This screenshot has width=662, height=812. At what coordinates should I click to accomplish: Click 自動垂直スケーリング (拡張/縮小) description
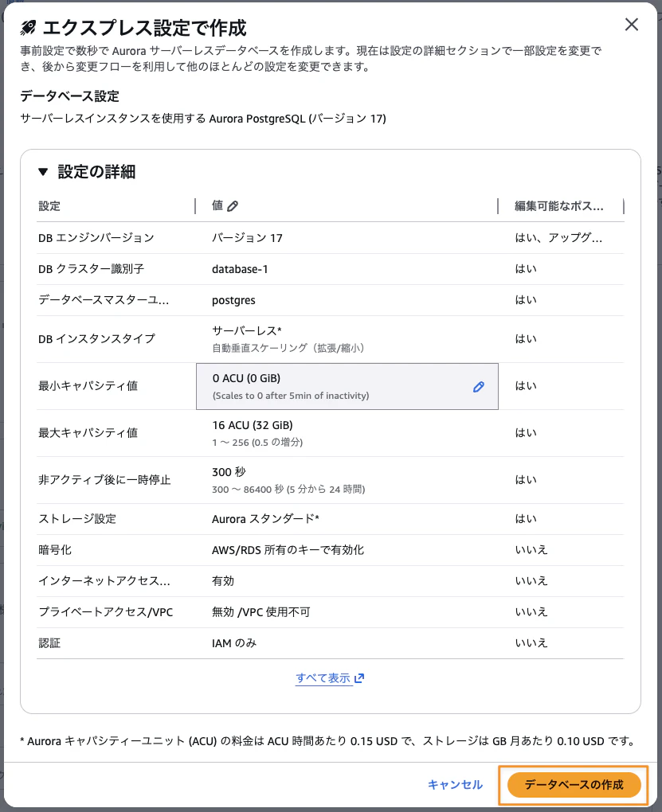coord(288,348)
